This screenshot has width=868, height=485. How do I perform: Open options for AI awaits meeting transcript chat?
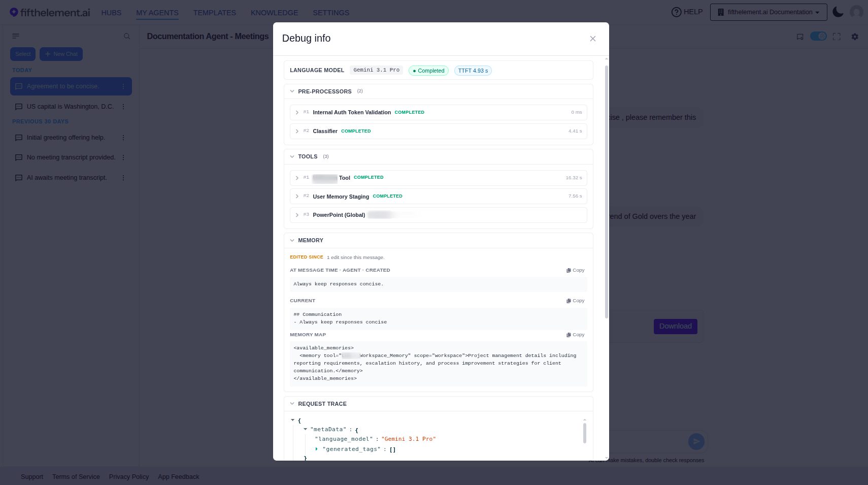pos(123,178)
